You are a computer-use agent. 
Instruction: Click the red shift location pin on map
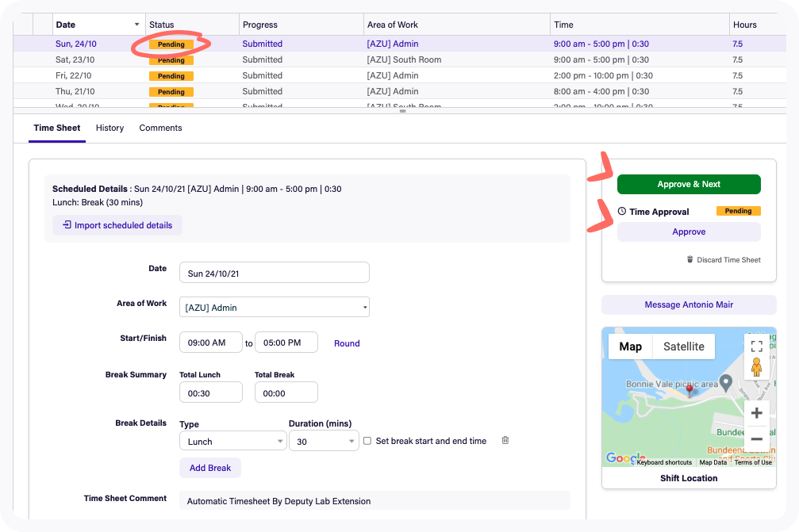(690, 390)
